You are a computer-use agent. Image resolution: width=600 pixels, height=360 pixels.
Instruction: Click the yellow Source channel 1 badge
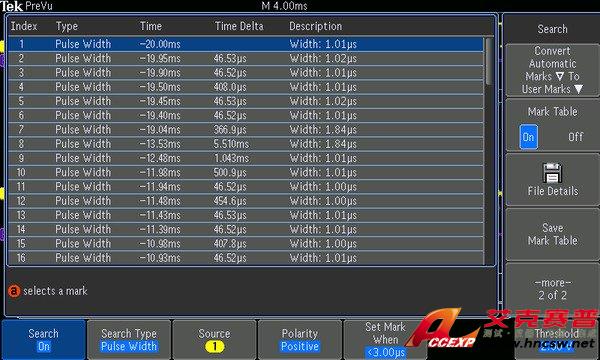pos(214,347)
